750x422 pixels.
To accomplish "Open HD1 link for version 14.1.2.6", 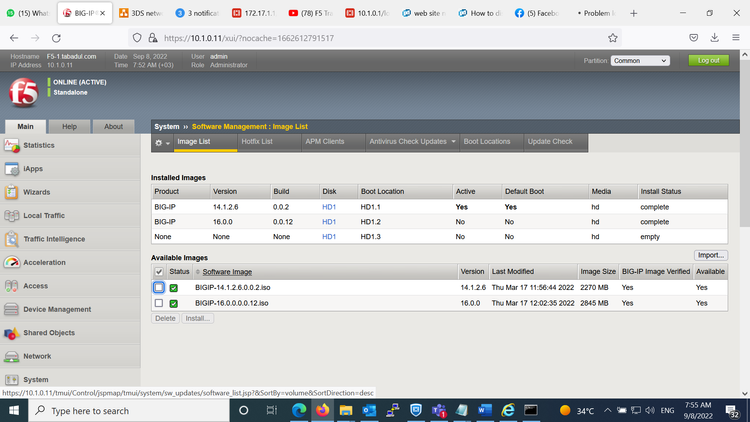I will click(x=329, y=207).
